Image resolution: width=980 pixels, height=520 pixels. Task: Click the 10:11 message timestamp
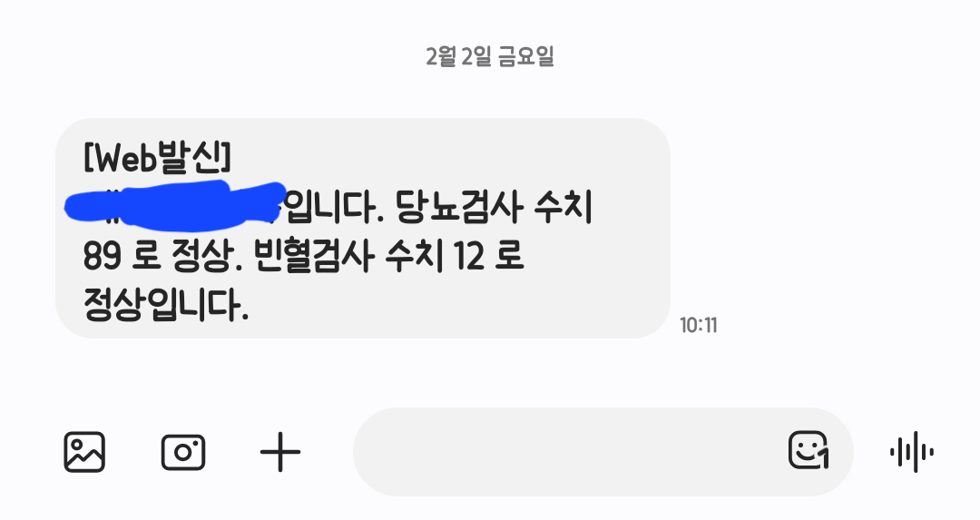(x=698, y=325)
